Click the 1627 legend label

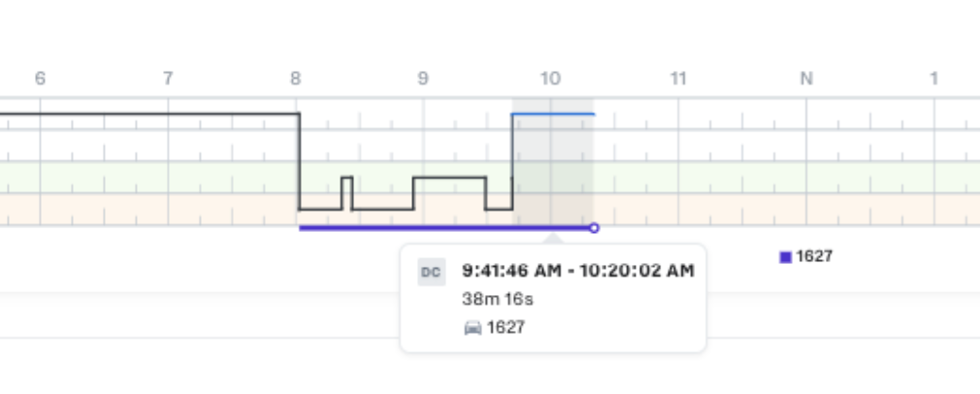click(814, 256)
